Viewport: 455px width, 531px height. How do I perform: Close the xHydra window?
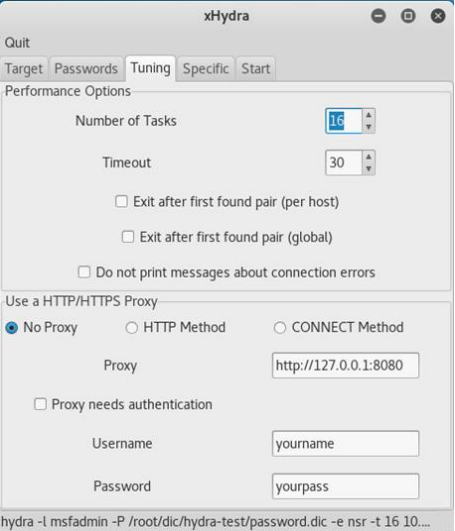point(438,16)
